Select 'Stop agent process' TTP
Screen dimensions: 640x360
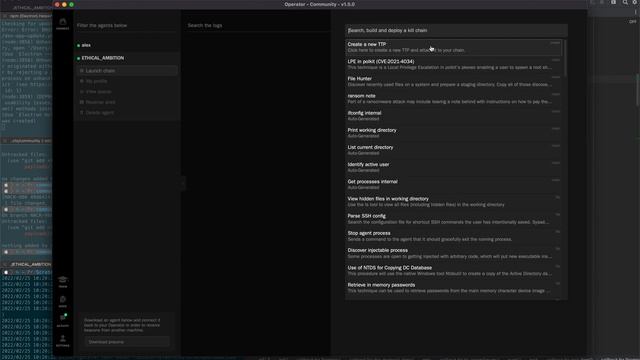click(x=454, y=236)
